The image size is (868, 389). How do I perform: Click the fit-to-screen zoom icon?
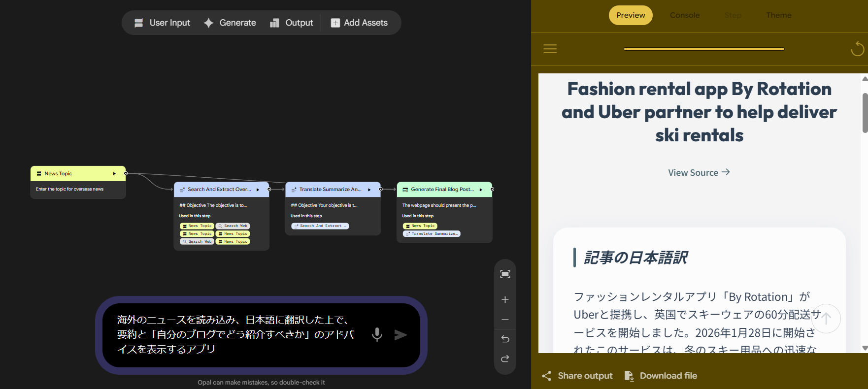point(505,274)
